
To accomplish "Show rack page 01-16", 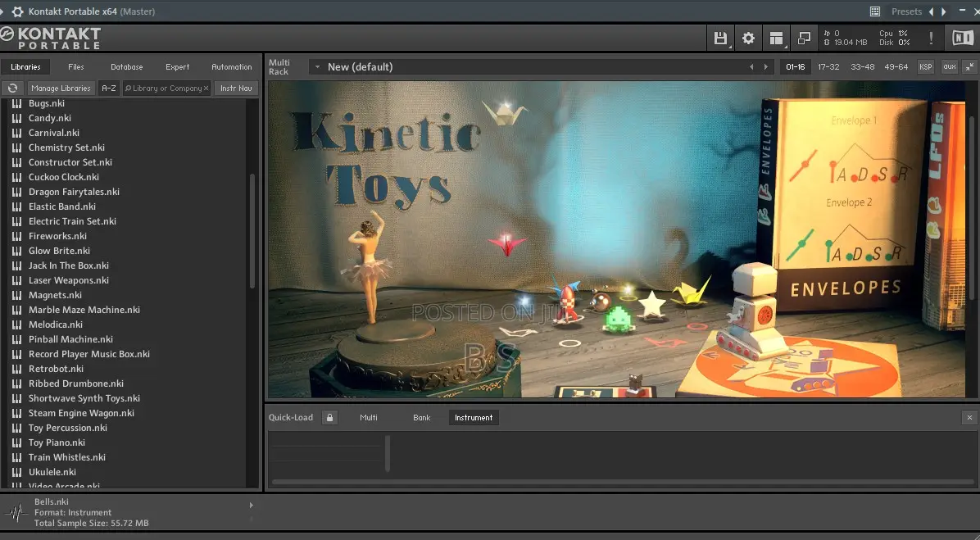I will 795,67.
